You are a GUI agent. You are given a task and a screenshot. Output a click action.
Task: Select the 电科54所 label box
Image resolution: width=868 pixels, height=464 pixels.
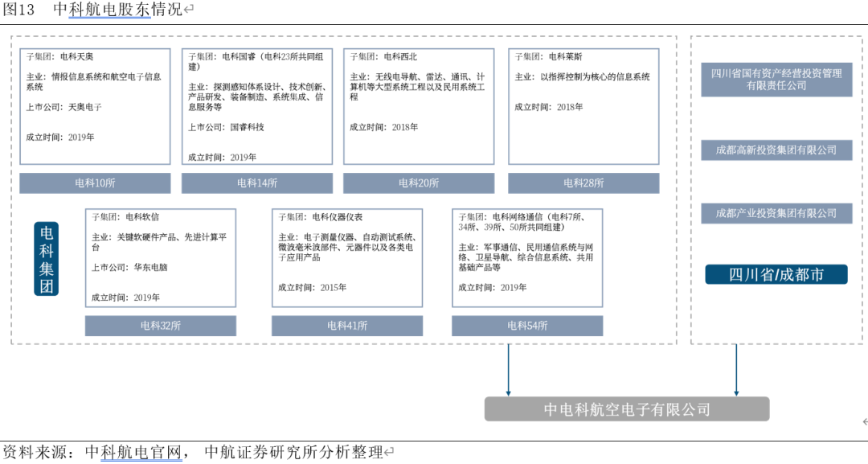[x=527, y=326]
